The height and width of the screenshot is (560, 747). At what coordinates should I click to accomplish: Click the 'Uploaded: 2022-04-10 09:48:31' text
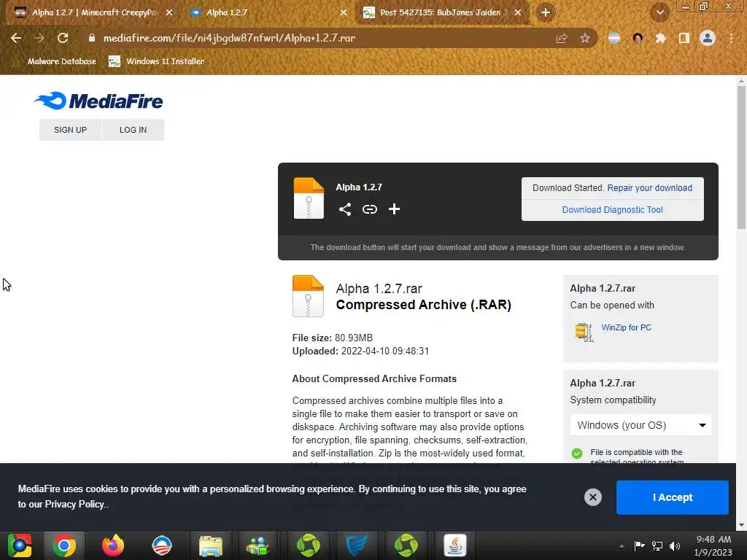tap(360, 351)
